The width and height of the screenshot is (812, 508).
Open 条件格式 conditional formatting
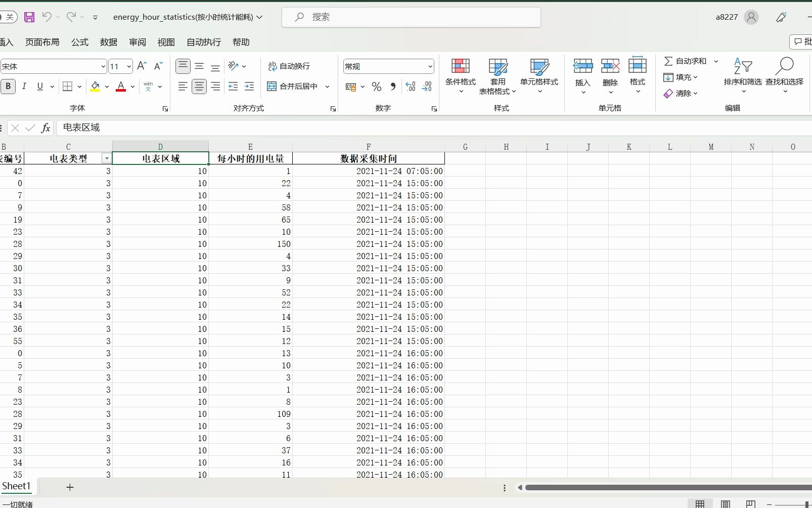pos(461,76)
